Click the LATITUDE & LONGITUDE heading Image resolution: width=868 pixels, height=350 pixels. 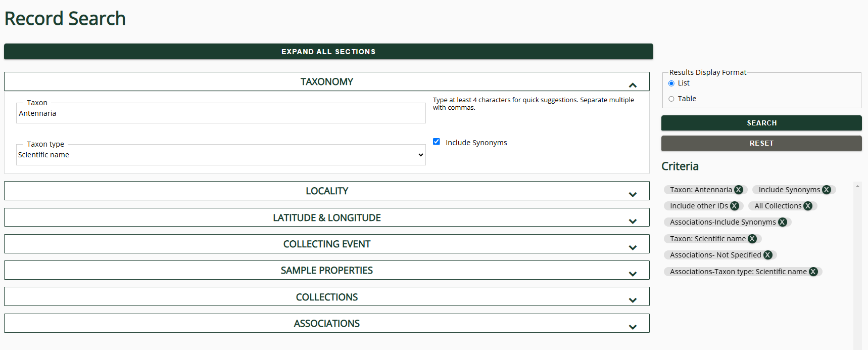click(x=327, y=217)
